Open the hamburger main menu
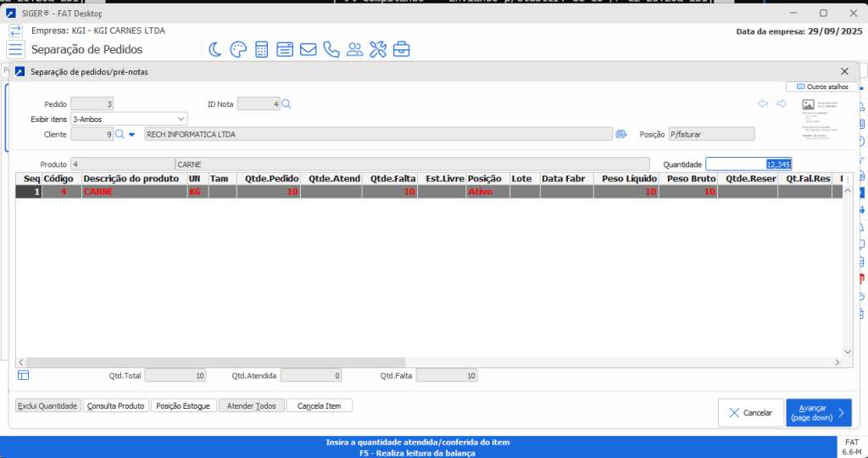 pyautogui.click(x=15, y=49)
